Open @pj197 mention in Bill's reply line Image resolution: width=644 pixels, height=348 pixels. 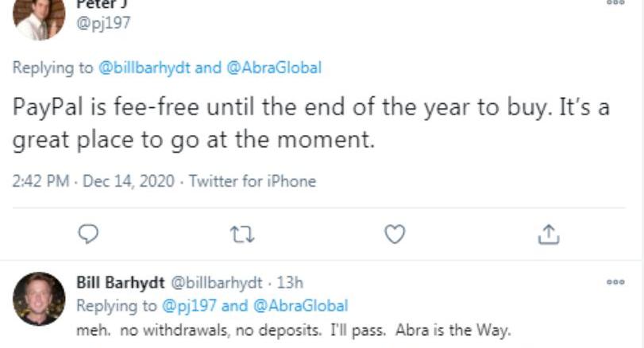[x=189, y=306]
